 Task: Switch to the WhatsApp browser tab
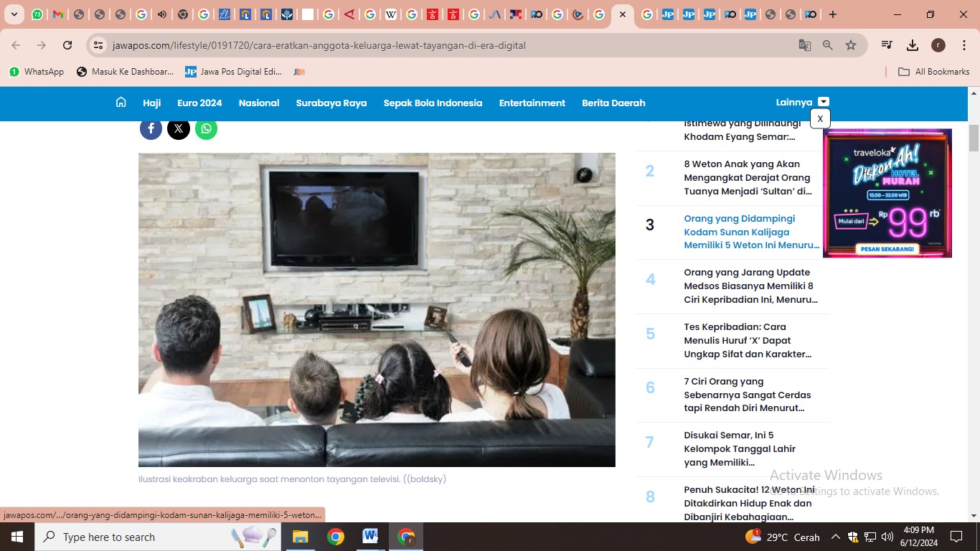(37, 14)
